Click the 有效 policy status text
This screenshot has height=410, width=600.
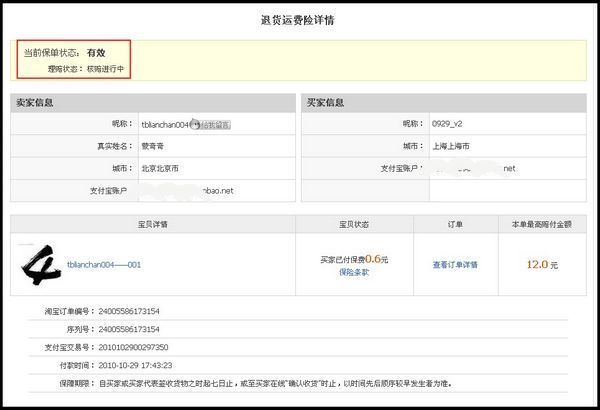[x=96, y=52]
